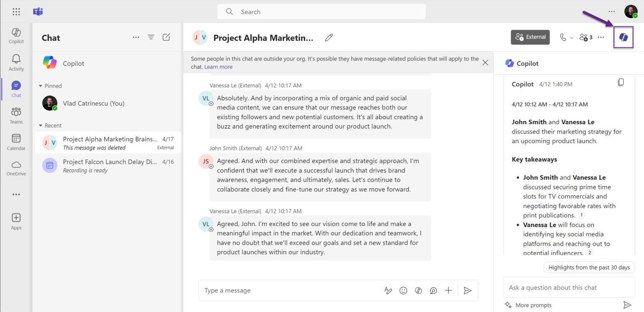Dismiss the external org notice banner
Image resolution: width=644 pixels, height=312 pixels.
click(485, 63)
